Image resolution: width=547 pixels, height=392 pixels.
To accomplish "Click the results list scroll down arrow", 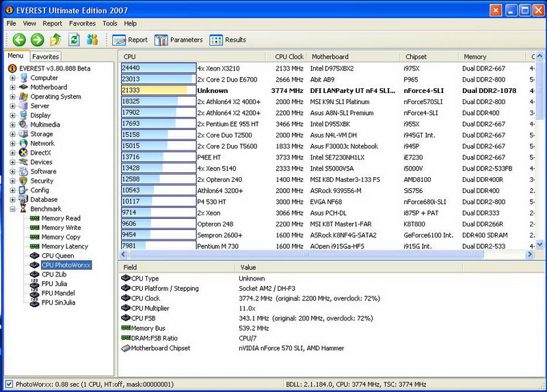I will pos(539,244).
